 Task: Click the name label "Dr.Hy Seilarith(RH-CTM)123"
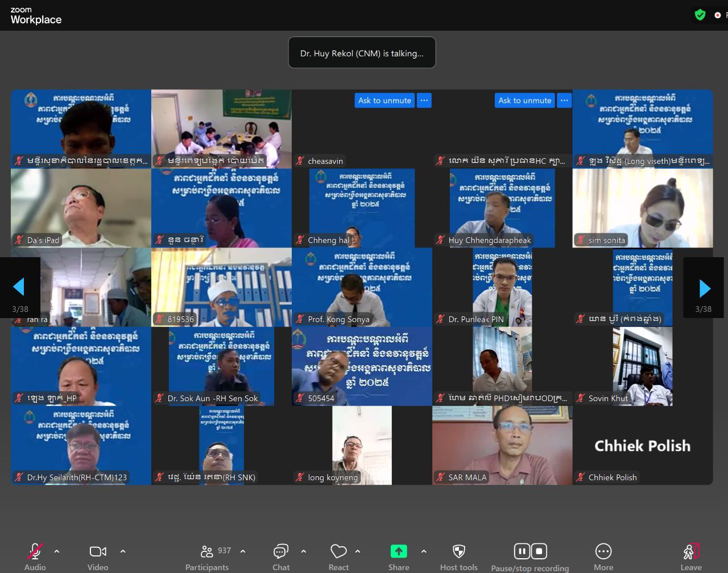pos(77,477)
